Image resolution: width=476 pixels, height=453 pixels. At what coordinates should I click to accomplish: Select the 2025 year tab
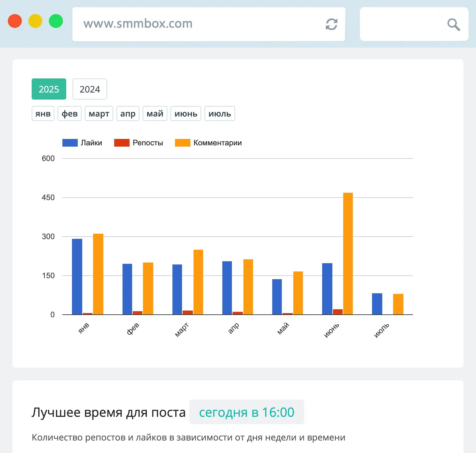pyautogui.click(x=49, y=89)
